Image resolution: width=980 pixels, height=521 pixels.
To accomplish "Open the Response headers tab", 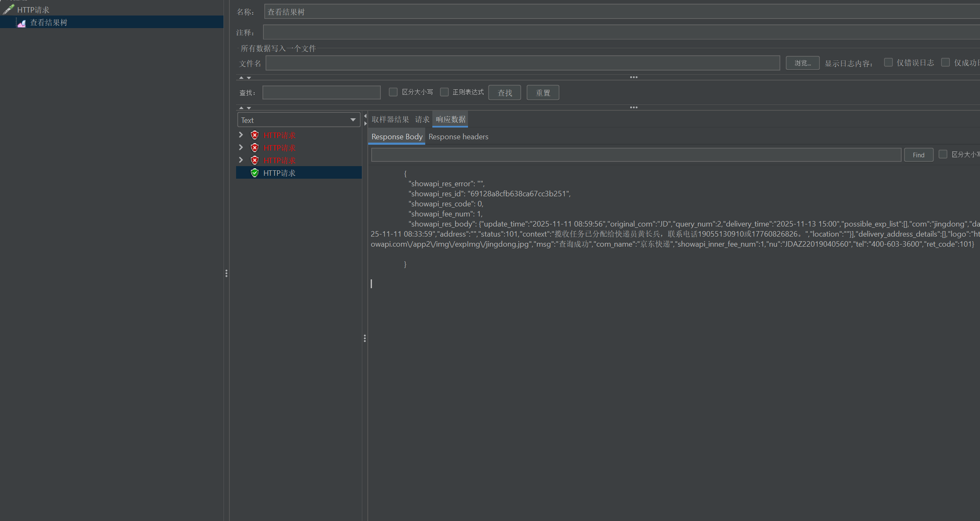I will 458,137.
